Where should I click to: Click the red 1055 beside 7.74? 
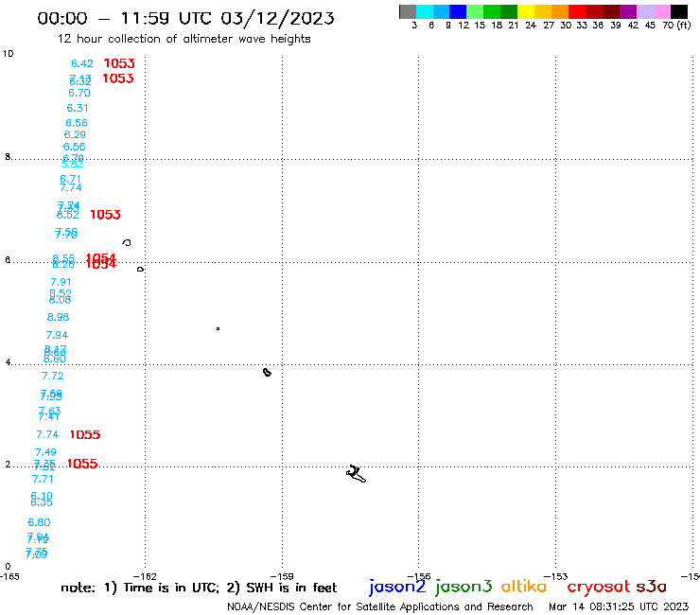coord(85,434)
